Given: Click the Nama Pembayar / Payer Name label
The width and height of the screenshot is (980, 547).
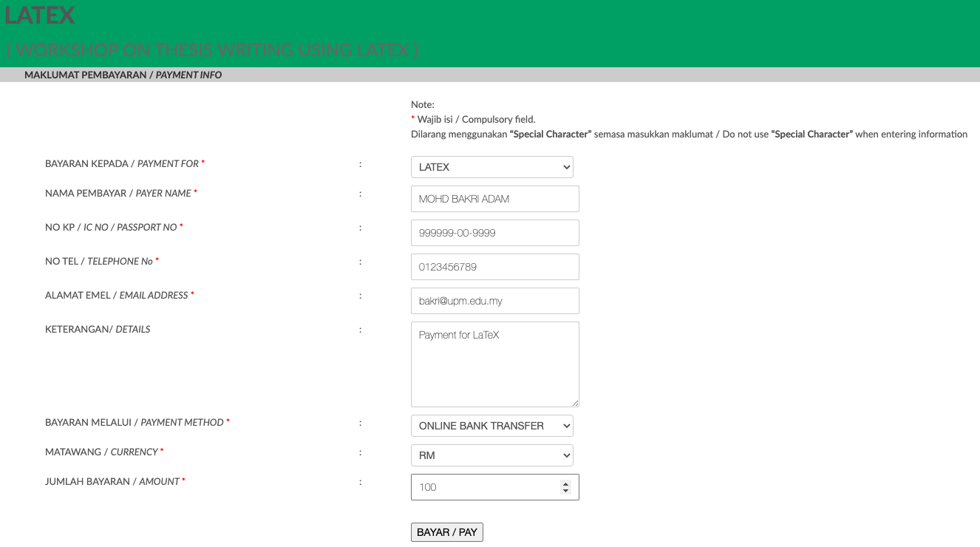Looking at the screenshot, I should (x=119, y=193).
